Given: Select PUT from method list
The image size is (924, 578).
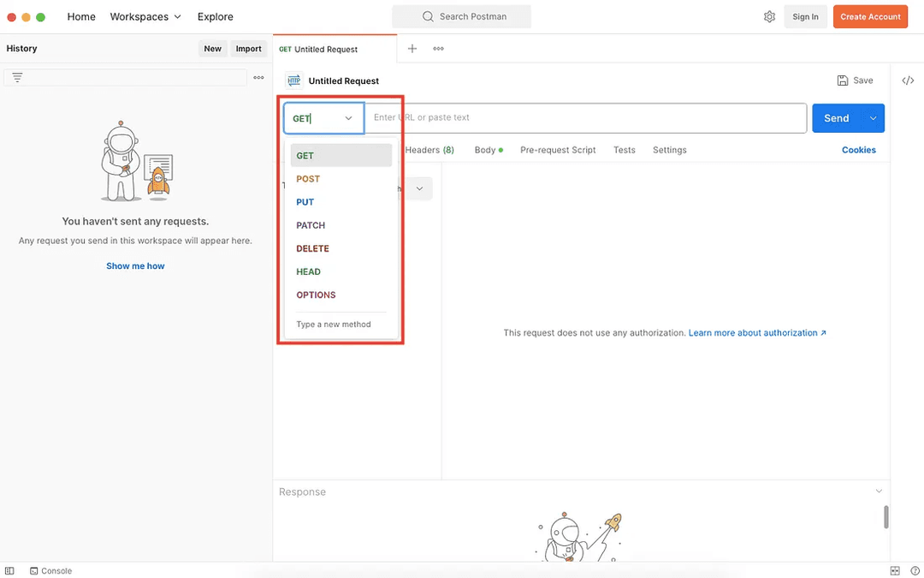Looking at the screenshot, I should pyautogui.click(x=341, y=202).
